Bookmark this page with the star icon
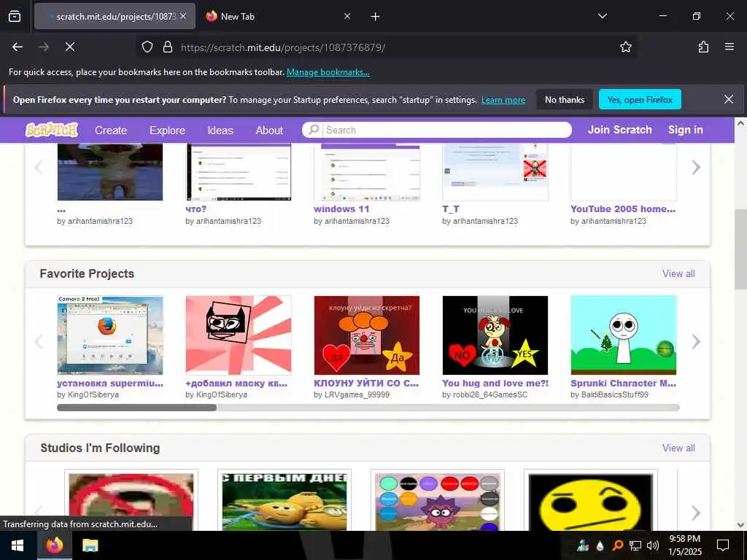The image size is (747, 560). tap(625, 47)
